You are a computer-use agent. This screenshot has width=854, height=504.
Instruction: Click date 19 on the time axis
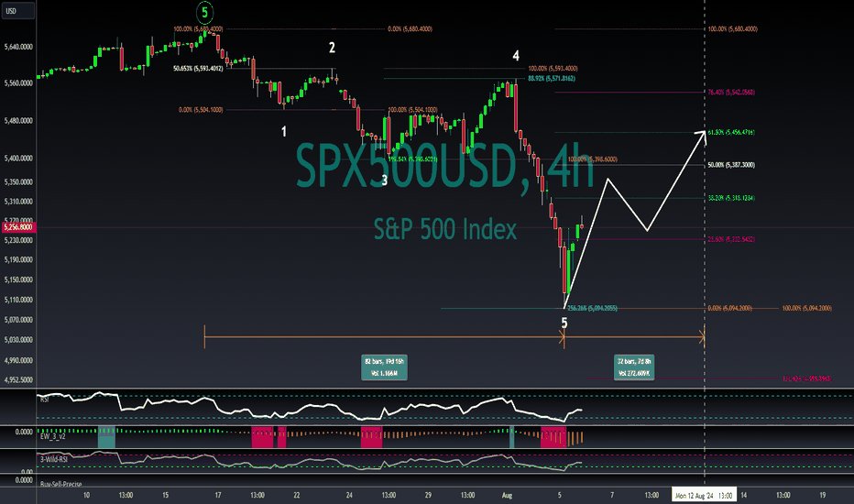coord(823,495)
